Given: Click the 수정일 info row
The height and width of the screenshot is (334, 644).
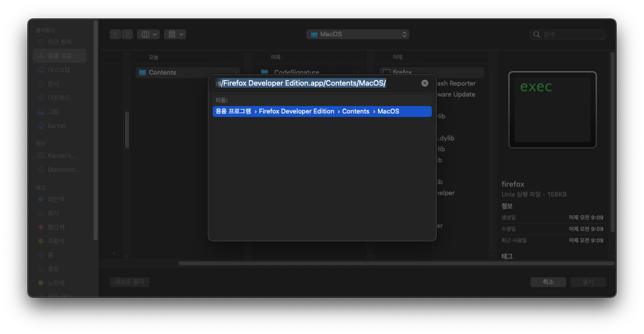Looking at the screenshot, I should pyautogui.click(x=552, y=229).
